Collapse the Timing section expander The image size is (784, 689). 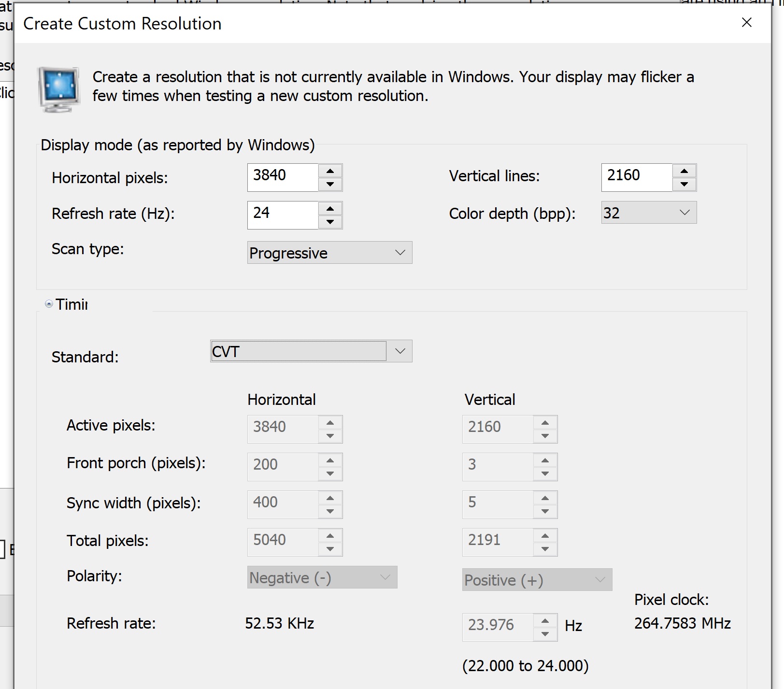coord(49,304)
